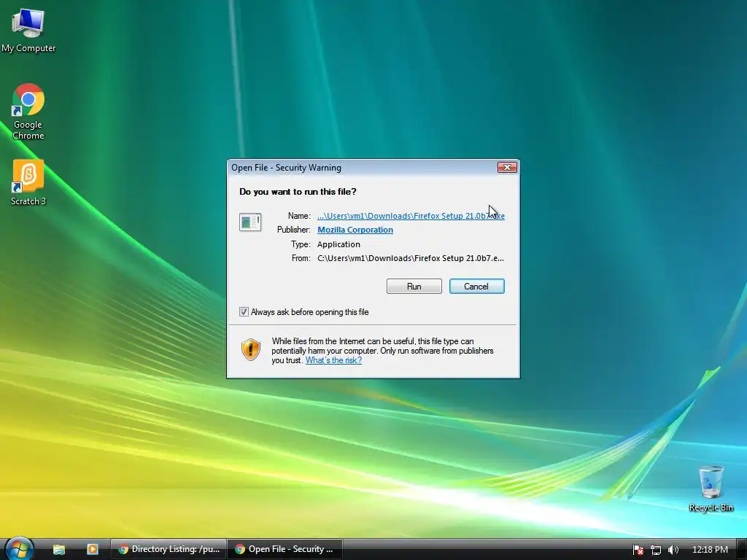Open the My Computer desktop icon
This screenshot has height=560, width=747.
pos(28,29)
